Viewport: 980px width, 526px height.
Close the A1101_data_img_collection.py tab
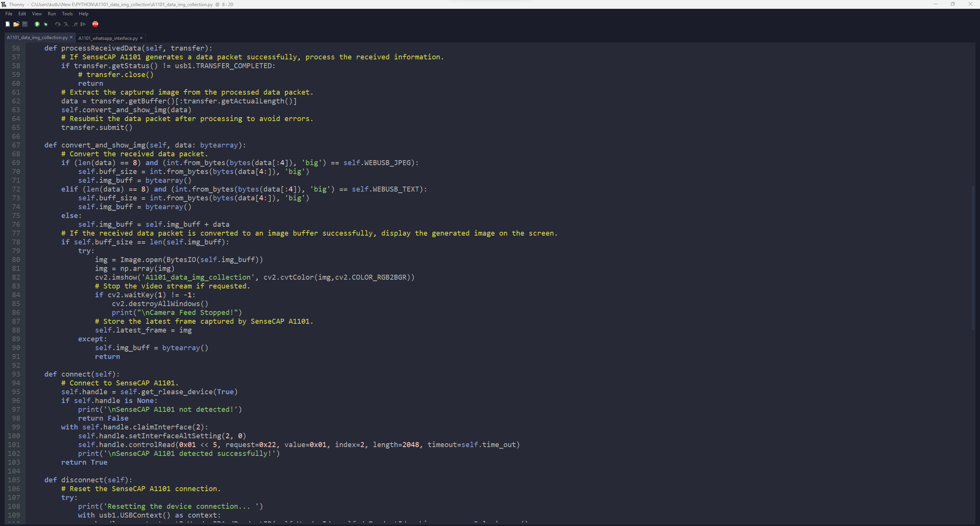pyautogui.click(x=71, y=38)
